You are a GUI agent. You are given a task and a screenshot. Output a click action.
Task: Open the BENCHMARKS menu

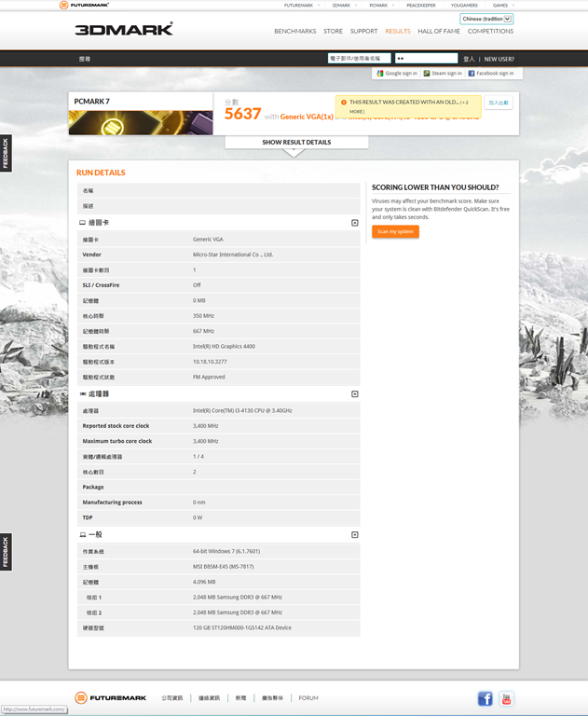click(x=294, y=31)
